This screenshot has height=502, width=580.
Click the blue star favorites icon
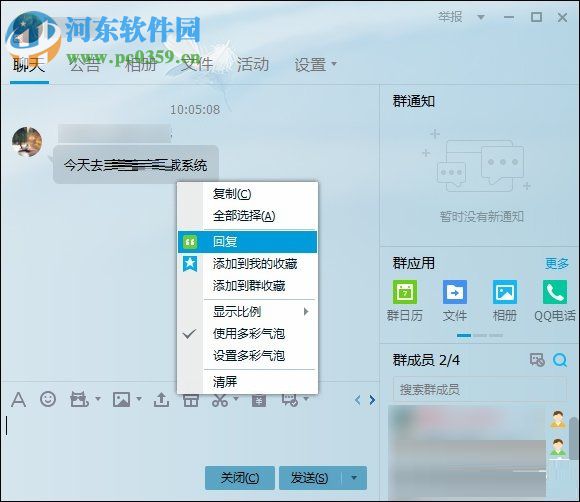click(190, 264)
